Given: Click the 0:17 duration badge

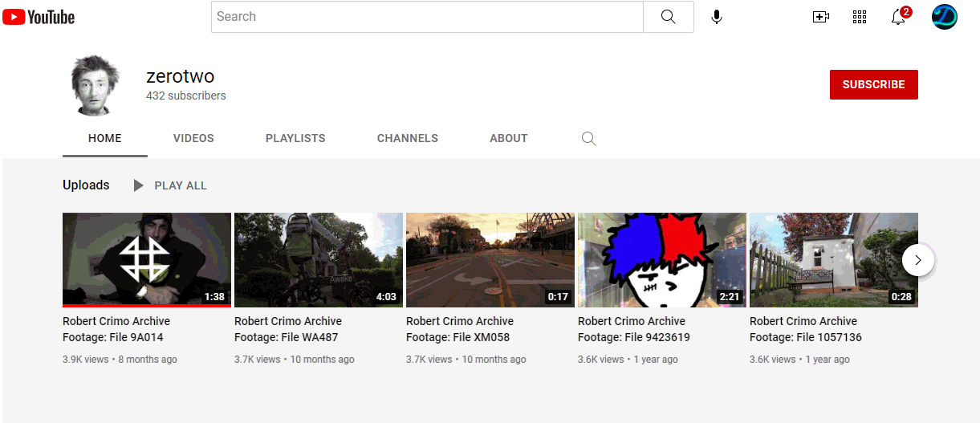Looking at the screenshot, I should click(558, 297).
